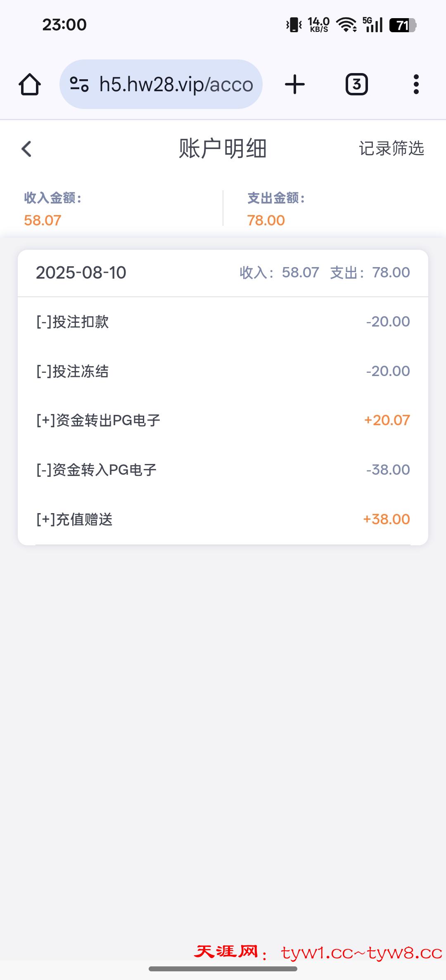Tap the 资金转出PG电子 record
Image resolution: width=446 pixels, height=980 pixels.
click(x=223, y=420)
